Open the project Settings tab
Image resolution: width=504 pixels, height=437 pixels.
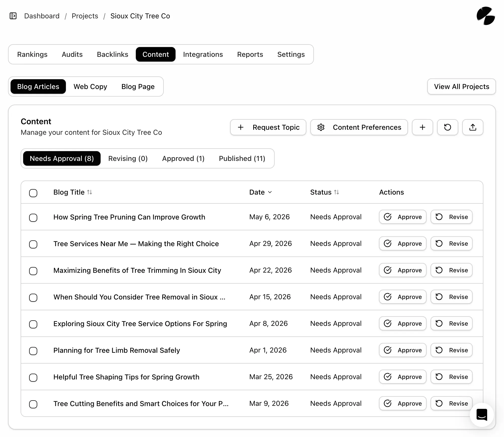[x=291, y=54]
